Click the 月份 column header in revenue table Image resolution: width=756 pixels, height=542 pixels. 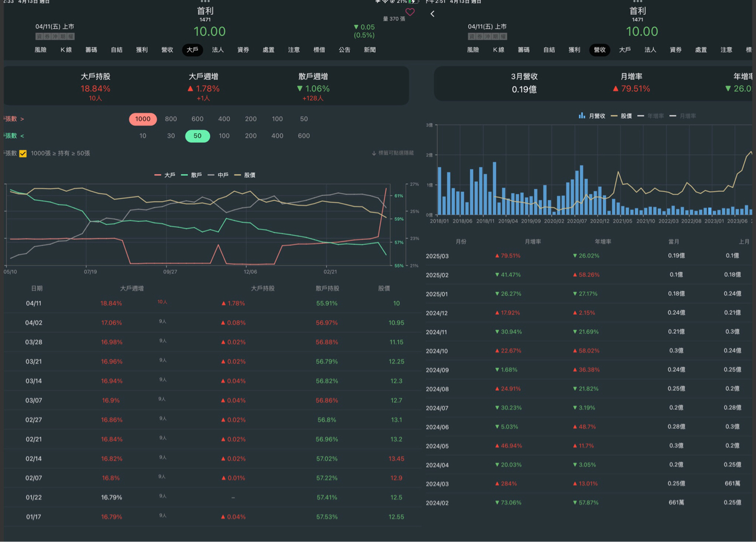(x=461, y=241)
